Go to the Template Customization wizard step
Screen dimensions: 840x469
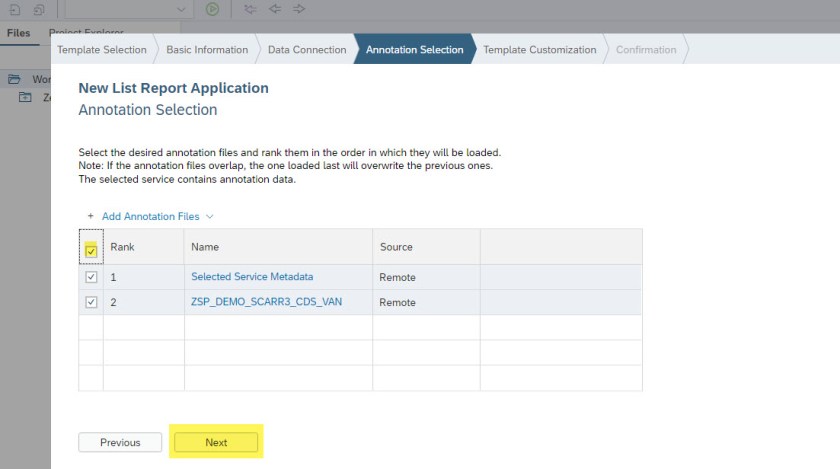pyautogui.click(x=539, y=50)
